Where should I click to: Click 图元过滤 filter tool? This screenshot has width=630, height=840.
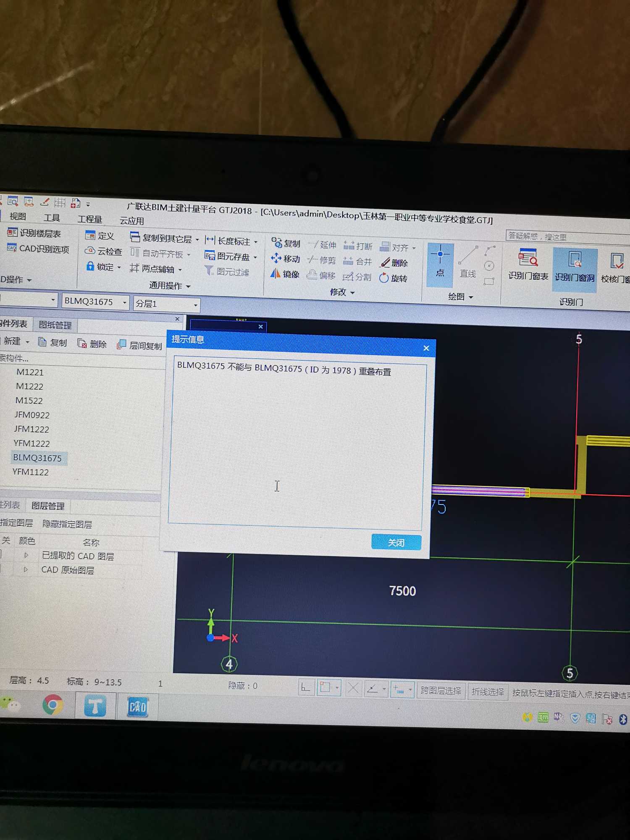click(227, 271)
